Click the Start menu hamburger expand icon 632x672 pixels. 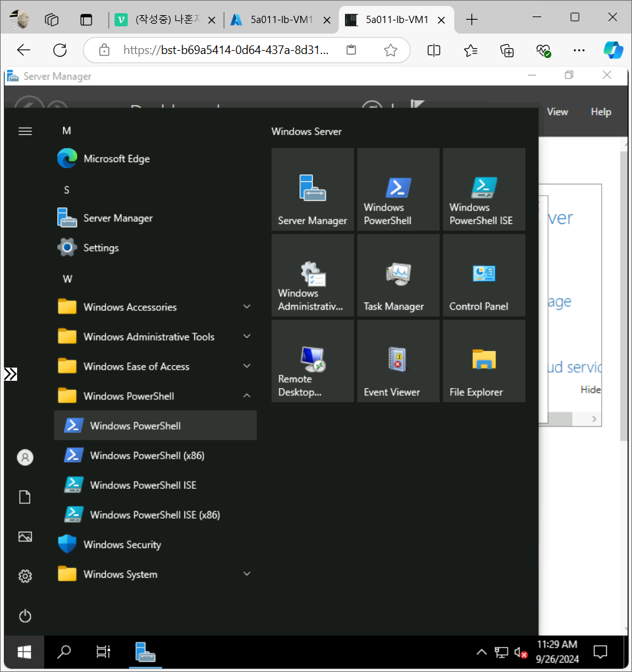click(x=25, y=131)
